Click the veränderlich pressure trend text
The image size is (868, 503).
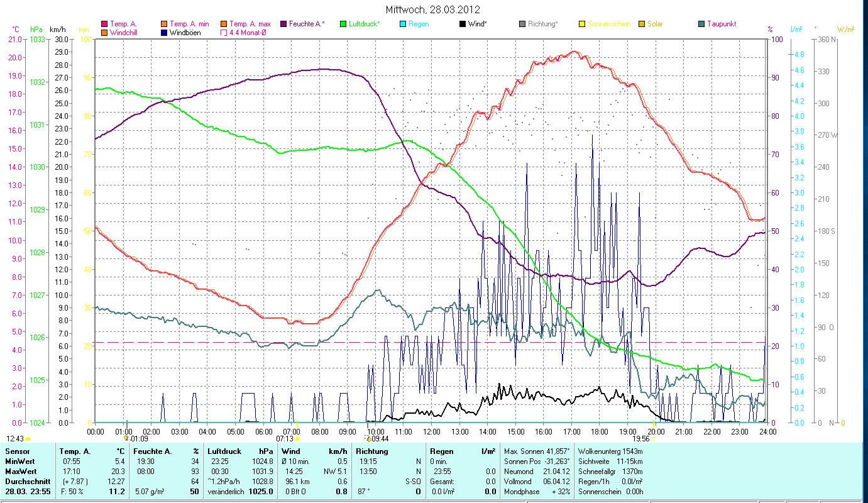(x=227, y=491)
